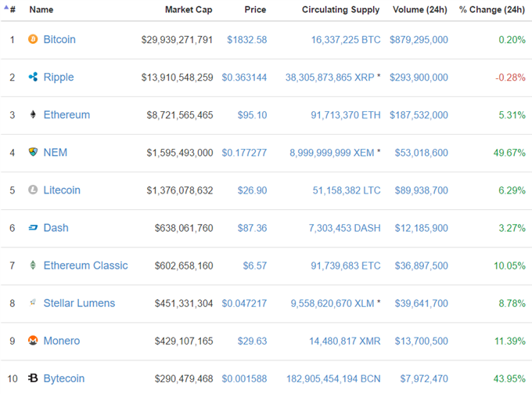Click the Monero orange icon
This screenshot has height=394, width=532.
[x=33, y=340]
